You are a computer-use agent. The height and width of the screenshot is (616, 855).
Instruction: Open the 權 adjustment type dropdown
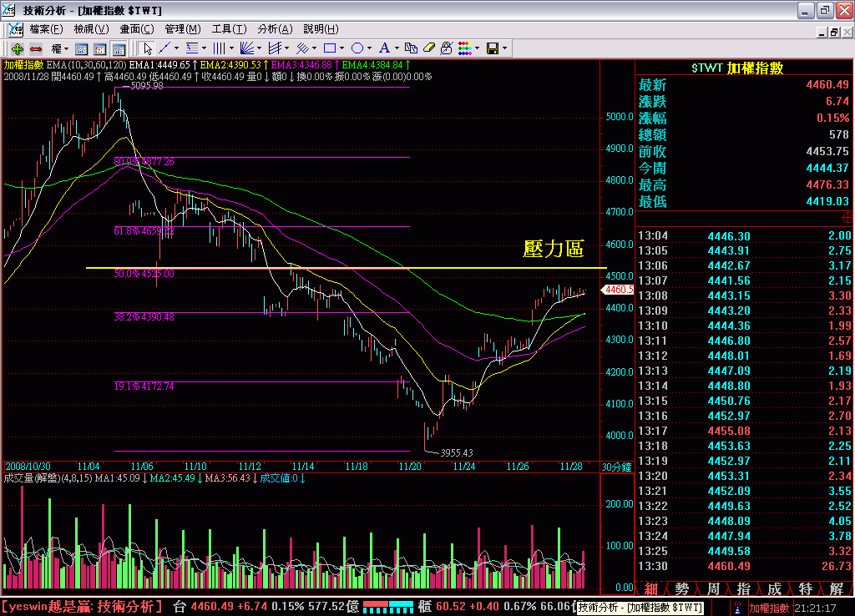click(x=59, y=48)
